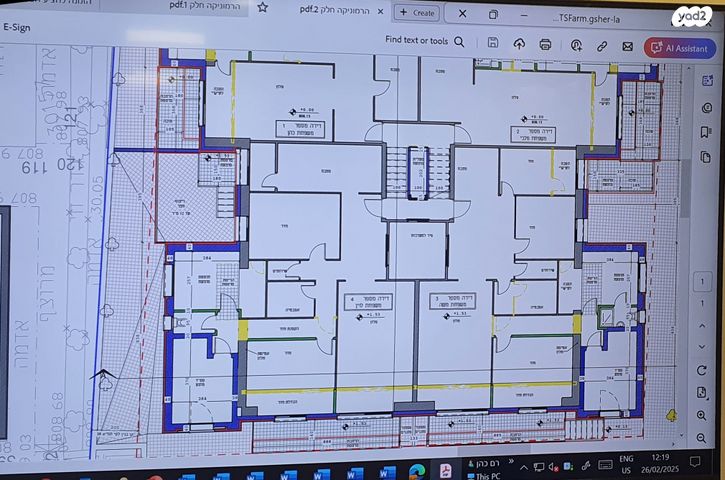Print the document using the printer icon

click(545, 44)
